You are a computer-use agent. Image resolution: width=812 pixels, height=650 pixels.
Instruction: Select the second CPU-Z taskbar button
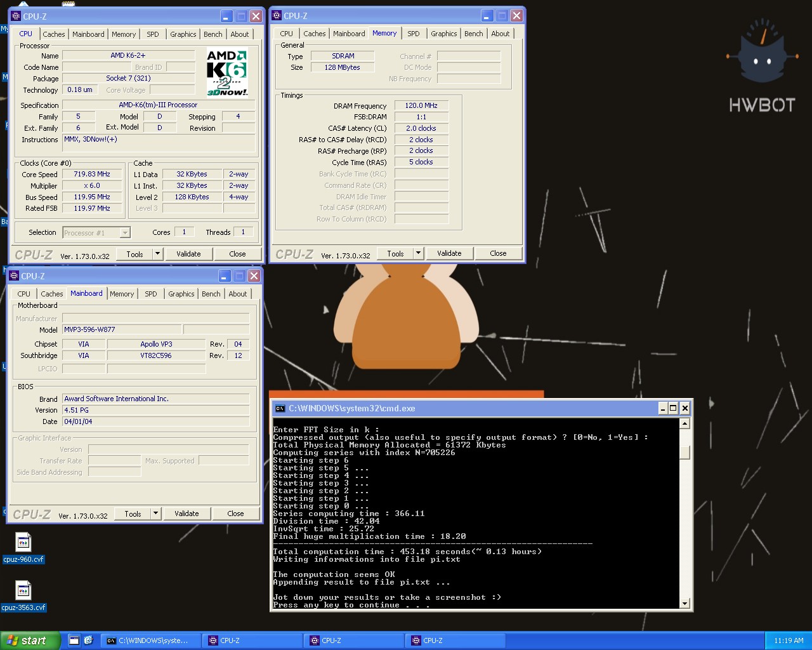point(353,640)
